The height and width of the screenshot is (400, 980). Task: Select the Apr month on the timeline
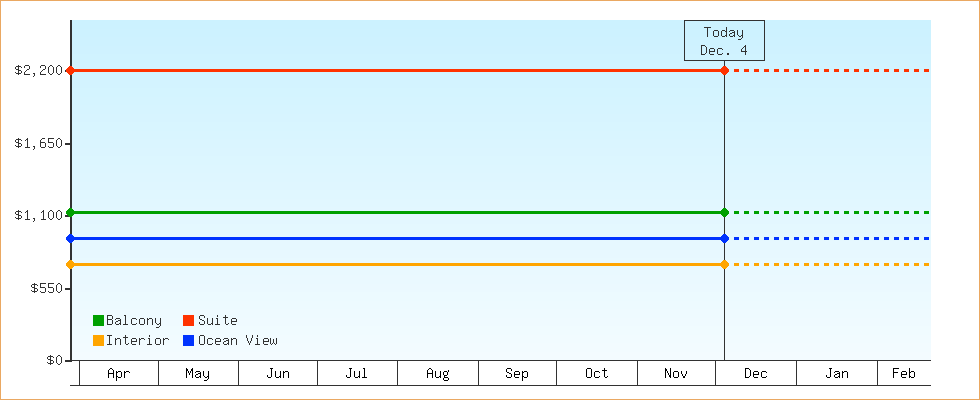pyautogui.click(x=118, y=374)
